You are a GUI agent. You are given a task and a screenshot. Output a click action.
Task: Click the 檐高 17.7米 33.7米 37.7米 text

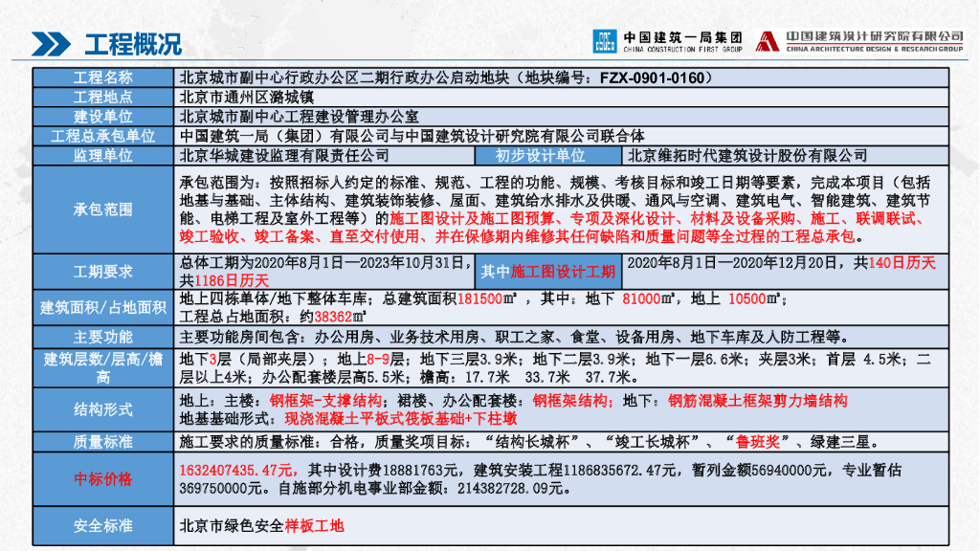[528, 377]
